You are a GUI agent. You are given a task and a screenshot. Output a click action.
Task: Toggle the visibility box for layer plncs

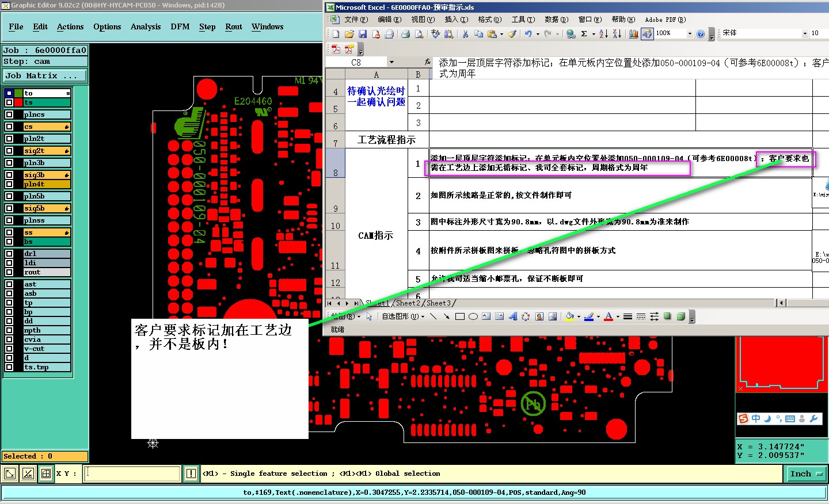point(9,114)
